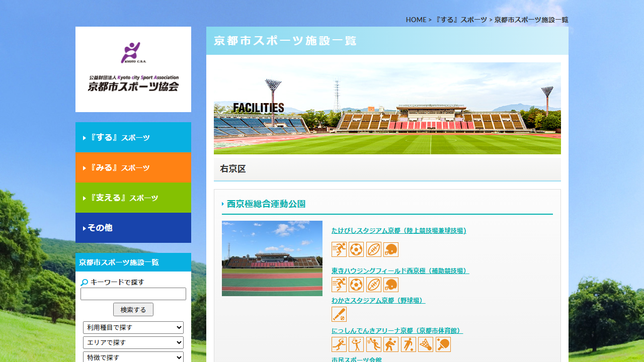
Task: Click volleyball icon under にっしんでんきアリーナ京都
Action: (x=391, y=344)
